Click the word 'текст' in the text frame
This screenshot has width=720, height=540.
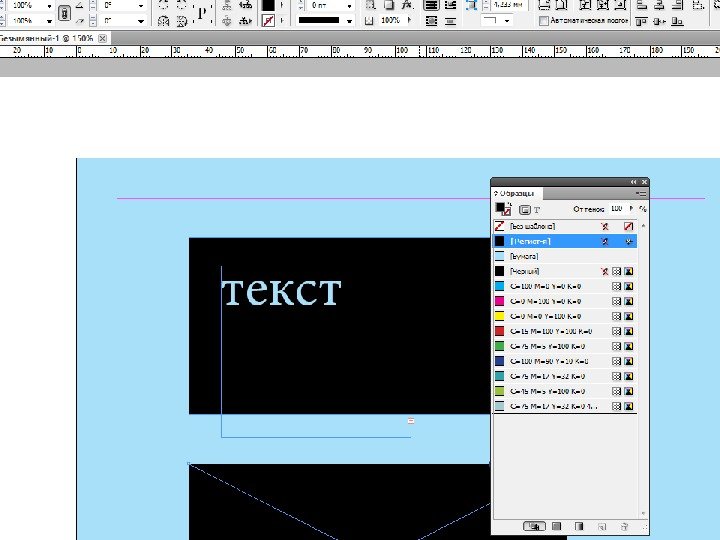coord(281,291)
